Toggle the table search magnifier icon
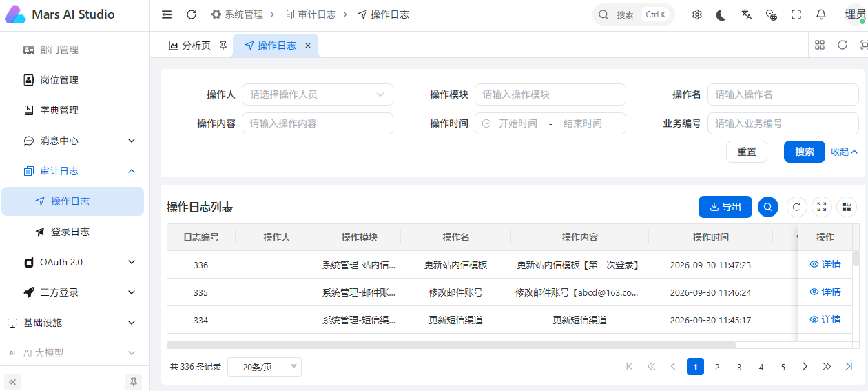The width and height of the screenshot is (868, 391). point(768,207)
